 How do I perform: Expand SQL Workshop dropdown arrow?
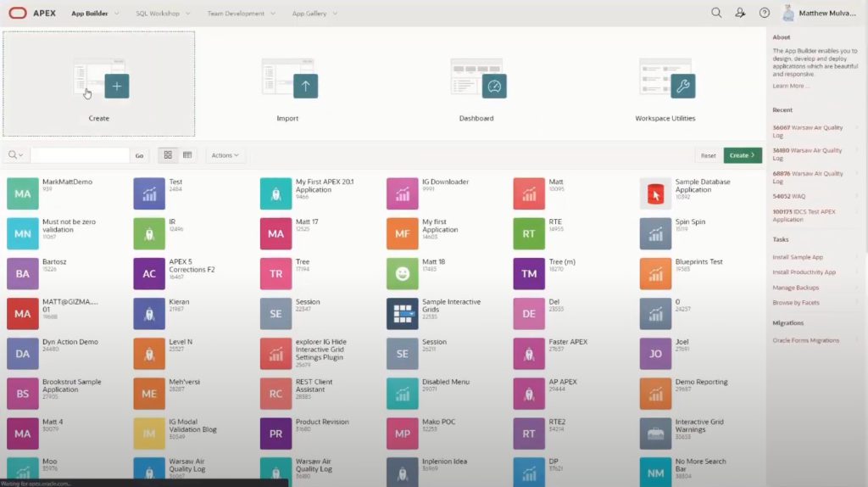click(x=187, y=14)
